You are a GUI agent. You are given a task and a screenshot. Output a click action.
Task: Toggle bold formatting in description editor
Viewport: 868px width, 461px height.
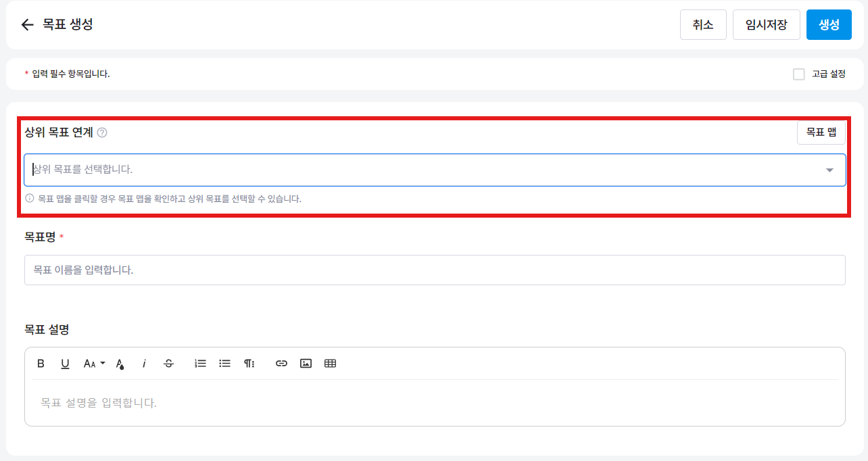(41, 364)
